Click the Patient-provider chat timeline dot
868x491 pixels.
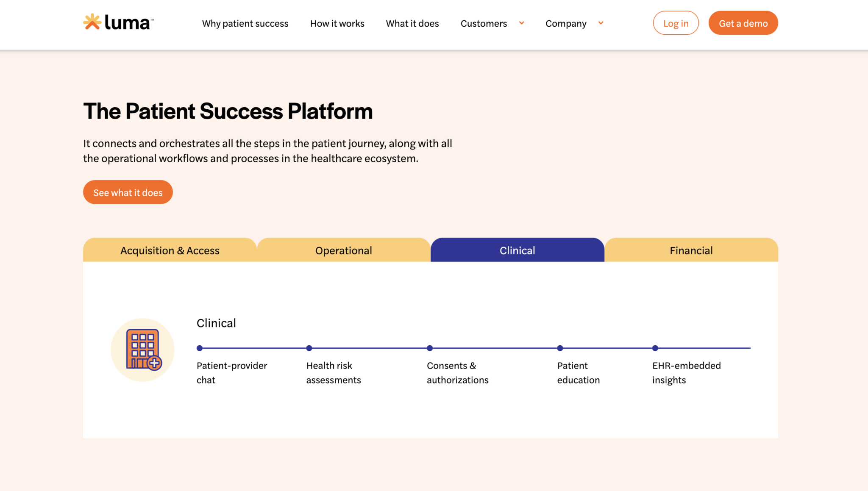tap(200, 348)
